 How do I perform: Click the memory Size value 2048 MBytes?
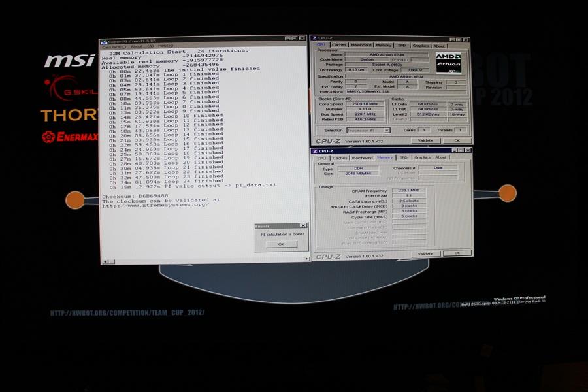[358, 174]
